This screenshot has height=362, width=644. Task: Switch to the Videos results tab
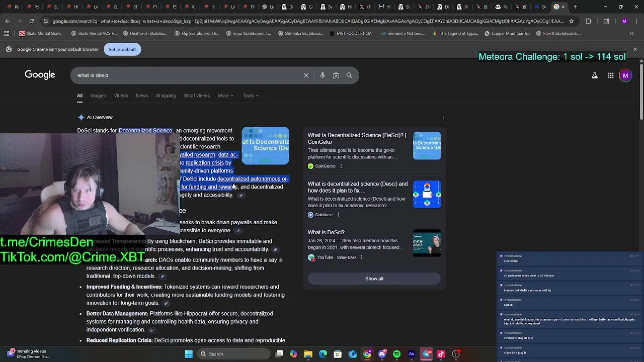pos(121,96)
